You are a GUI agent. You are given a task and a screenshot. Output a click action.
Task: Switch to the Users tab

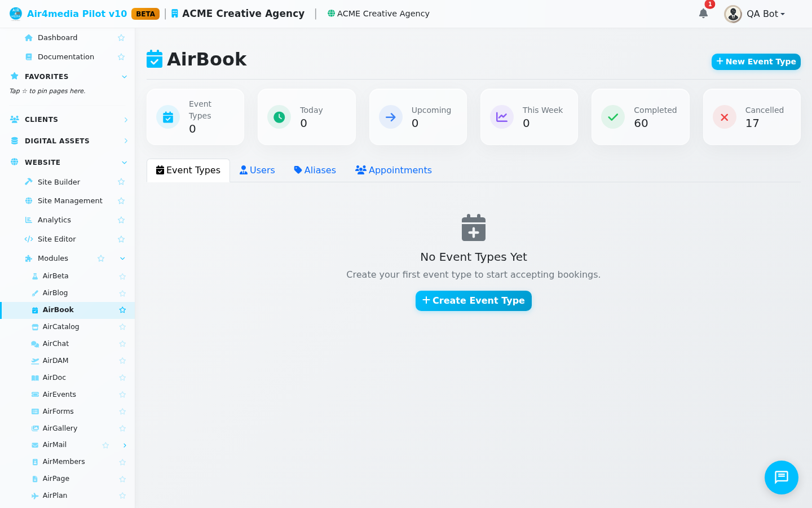point(257,170)
